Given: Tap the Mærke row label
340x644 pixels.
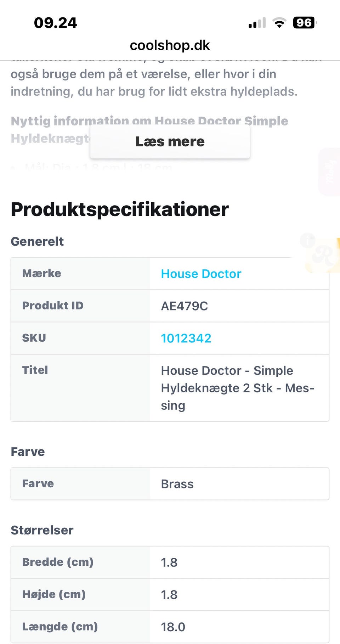Looking at the screenshot, I should point(41,273).
